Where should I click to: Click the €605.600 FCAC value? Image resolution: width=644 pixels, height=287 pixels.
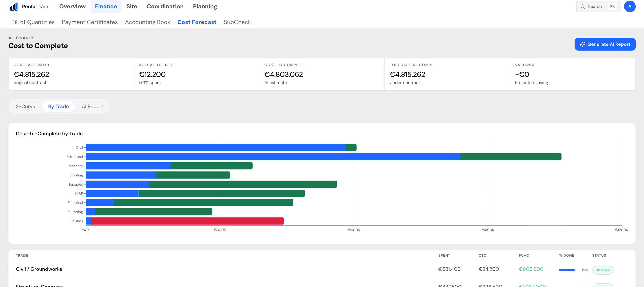coord(531,269)
